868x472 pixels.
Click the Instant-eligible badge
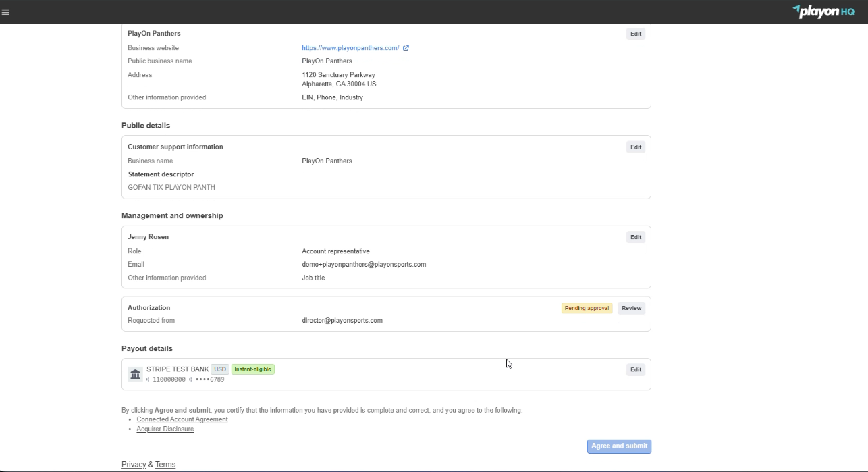point(253,369)
